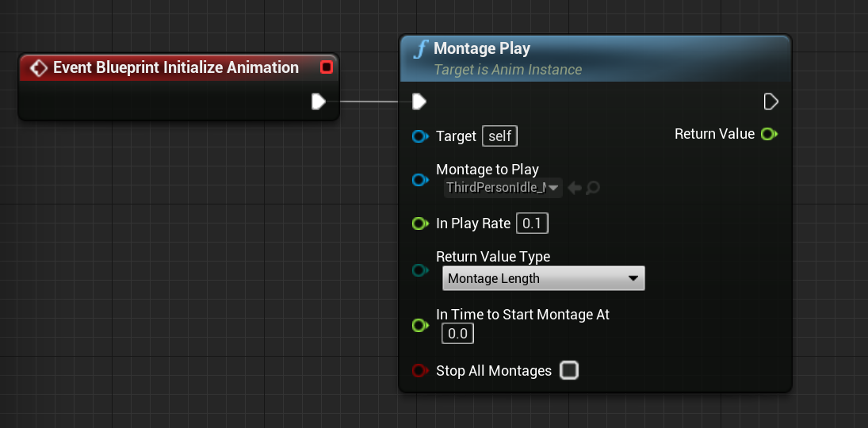This screenshot has height=428, width=868.
Task: Click the Target input pin
Action: tap(420, 136)
